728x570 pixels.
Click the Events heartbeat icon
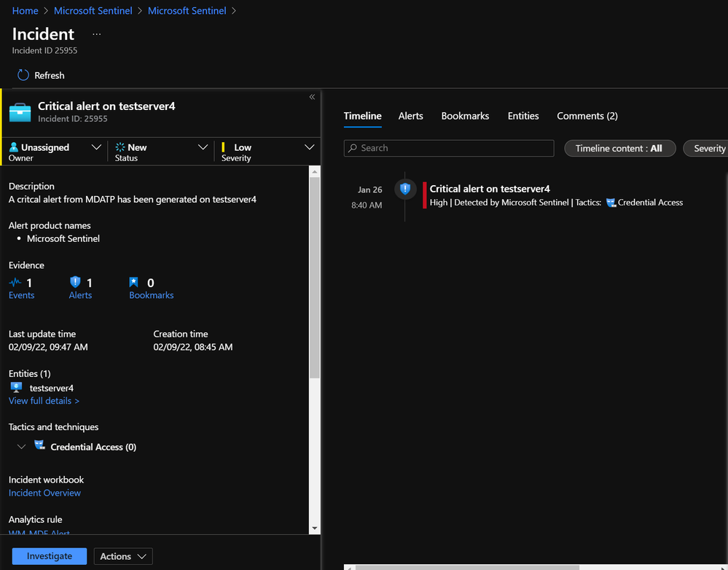15,282
